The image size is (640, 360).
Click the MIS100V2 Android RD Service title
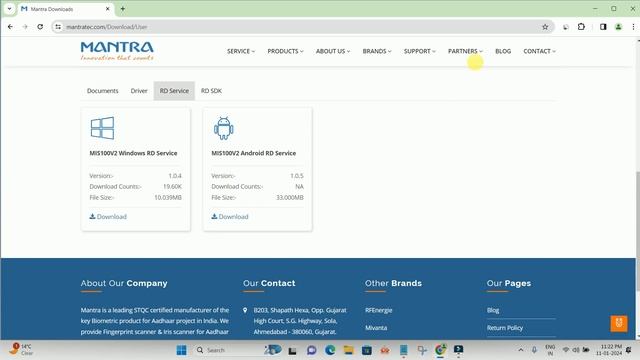(x=253, y=153)
